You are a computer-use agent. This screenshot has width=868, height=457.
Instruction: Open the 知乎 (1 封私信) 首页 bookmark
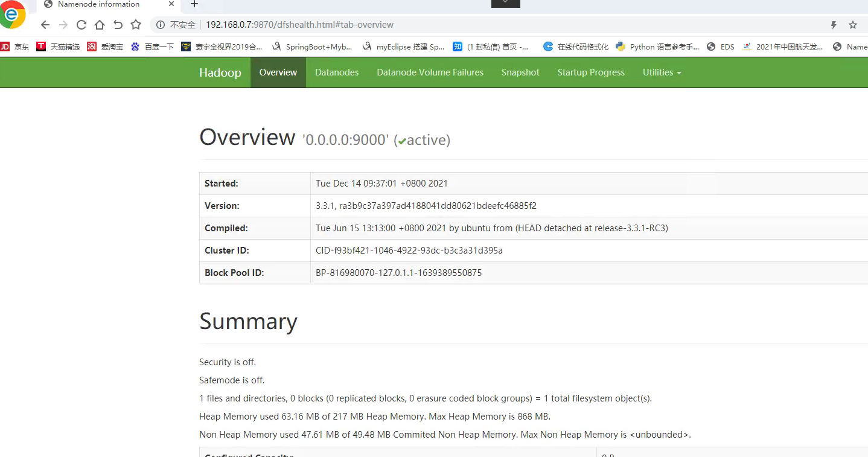(x=491, y=46)
